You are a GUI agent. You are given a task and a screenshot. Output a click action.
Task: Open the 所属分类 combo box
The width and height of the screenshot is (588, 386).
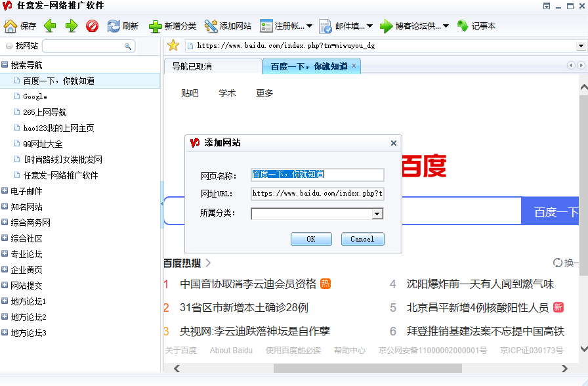377,214
